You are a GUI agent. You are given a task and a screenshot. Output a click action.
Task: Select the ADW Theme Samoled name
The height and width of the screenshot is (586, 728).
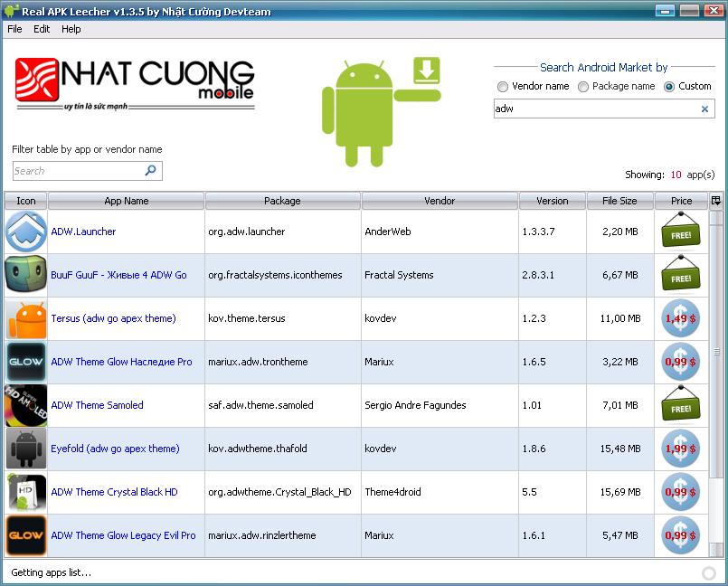tap(97, 405)
